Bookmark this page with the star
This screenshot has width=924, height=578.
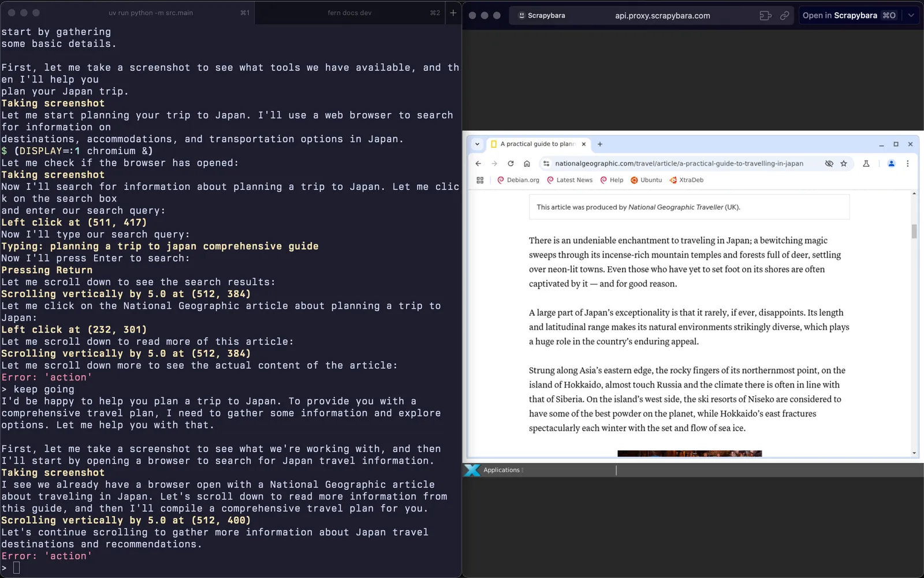click(844, 163)
